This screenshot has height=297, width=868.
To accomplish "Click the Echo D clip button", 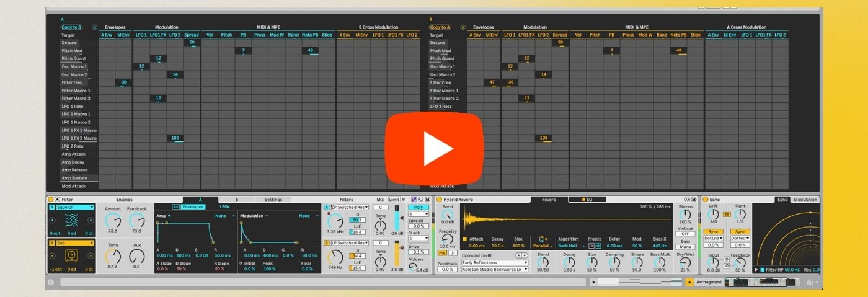I will 726,259.
